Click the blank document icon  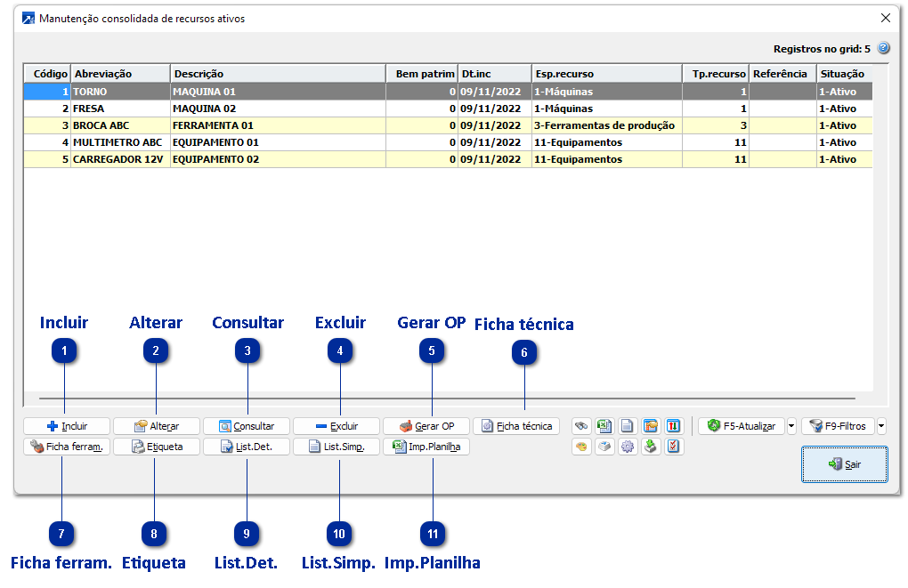[628, 426]
